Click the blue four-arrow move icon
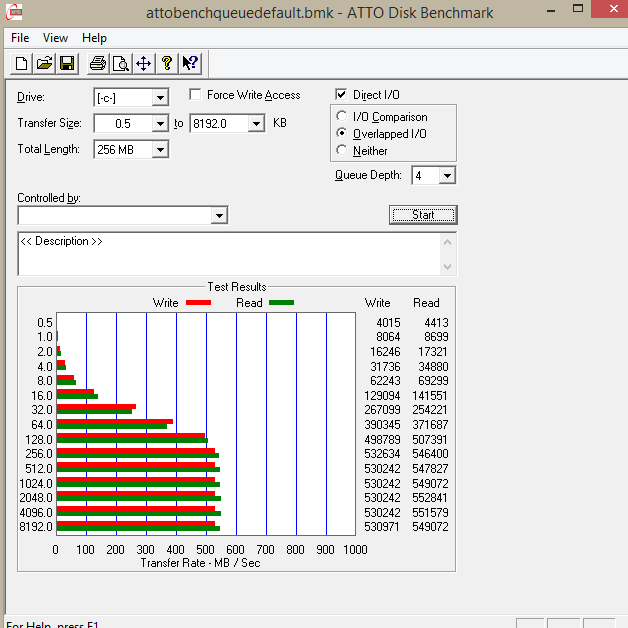 (143, 64)
